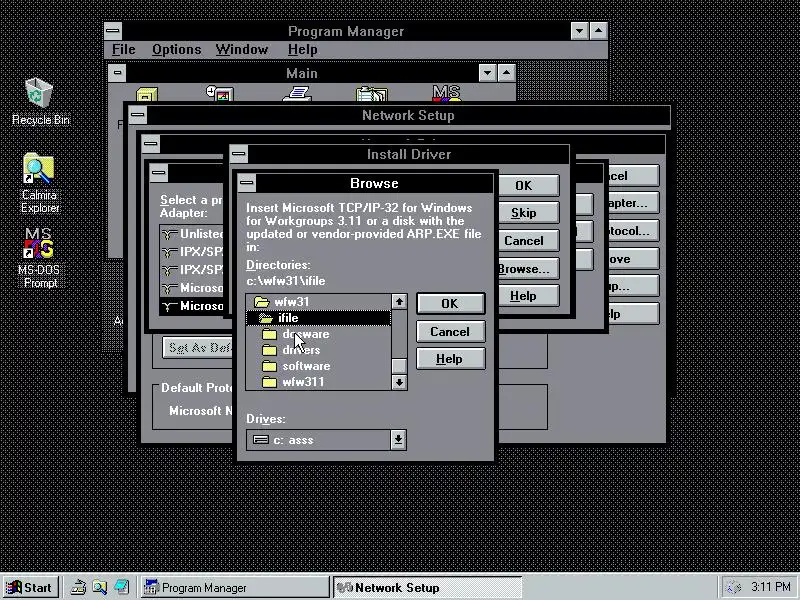Click the directory list scroll down arrow
The image size is (800, 600).
point(399,382)
